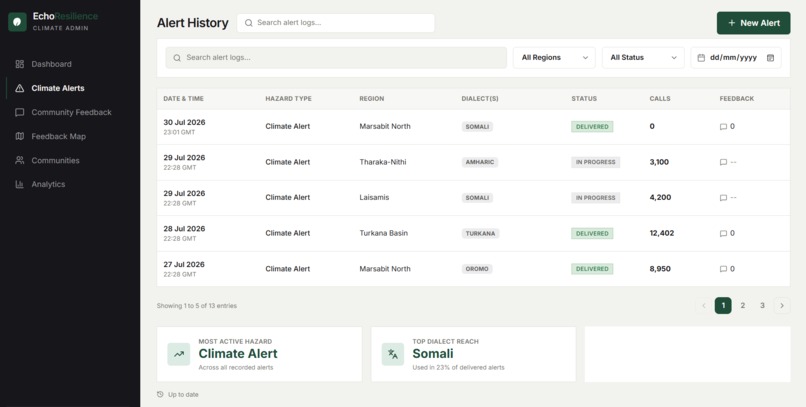Screen dimensions: 806x407
Task: Go to Feedback Map
Action: 58,137
